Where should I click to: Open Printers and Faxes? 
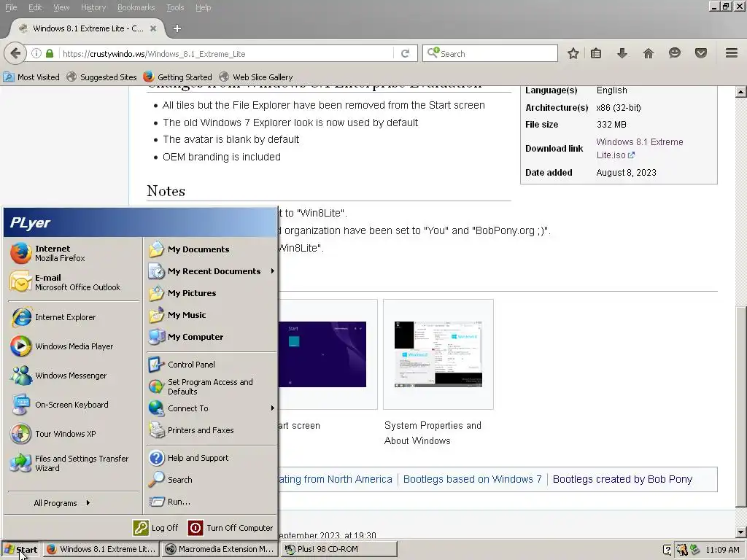click(211, 430)
